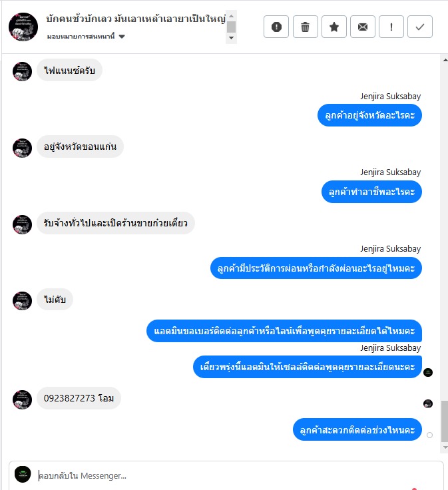Click the message sent status circle indicator
This screenshot has width=448, height=490.
[x=429, y=435]
